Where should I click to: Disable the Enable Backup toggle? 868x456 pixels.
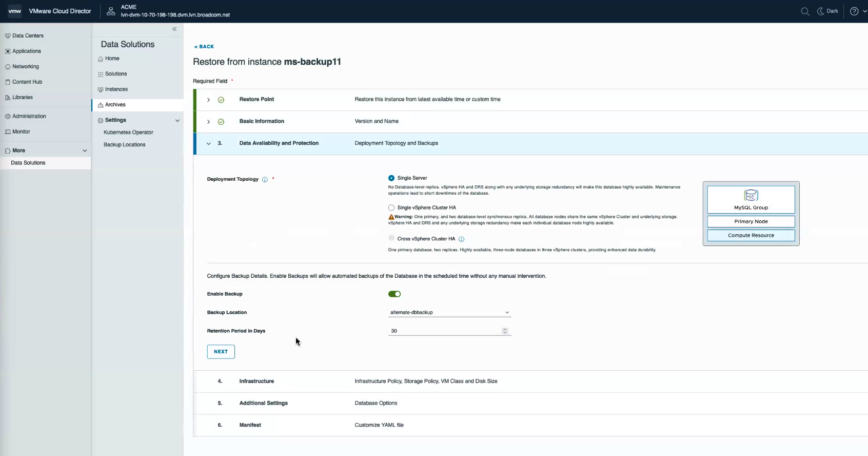(x=394, y=294)
